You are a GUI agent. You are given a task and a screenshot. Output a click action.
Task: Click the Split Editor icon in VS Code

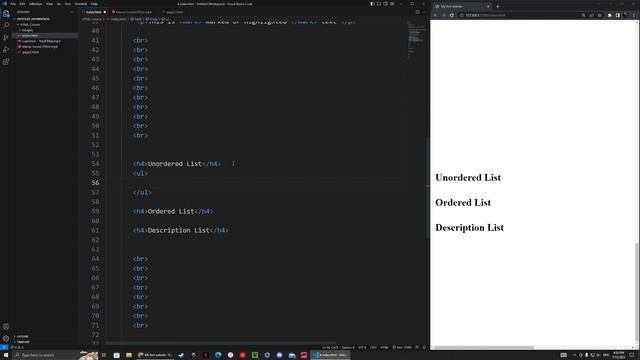pyautogui.click(x=418, y=12)
